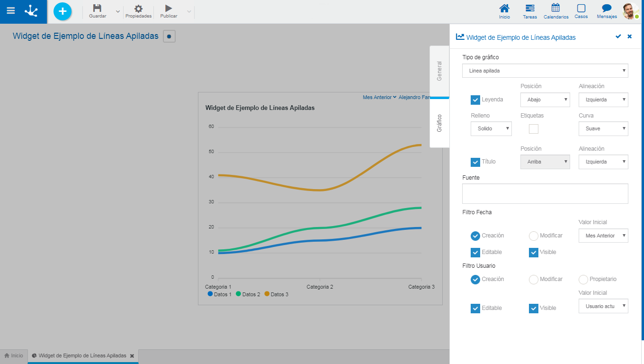The image size is (644, 364).
Task: Select Modificar radio under Filtro Usuario
Action: (x=534, y=279)
